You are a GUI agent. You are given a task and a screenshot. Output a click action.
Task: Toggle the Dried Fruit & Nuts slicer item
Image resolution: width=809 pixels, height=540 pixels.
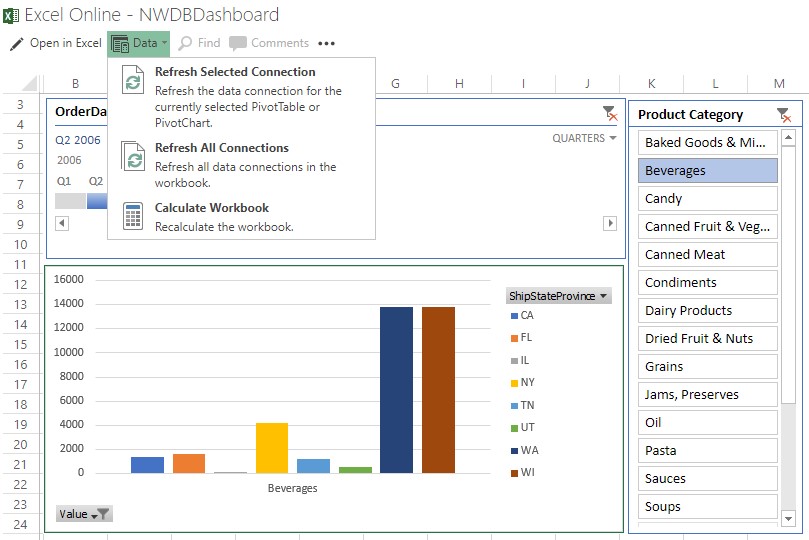coord(707,338)
